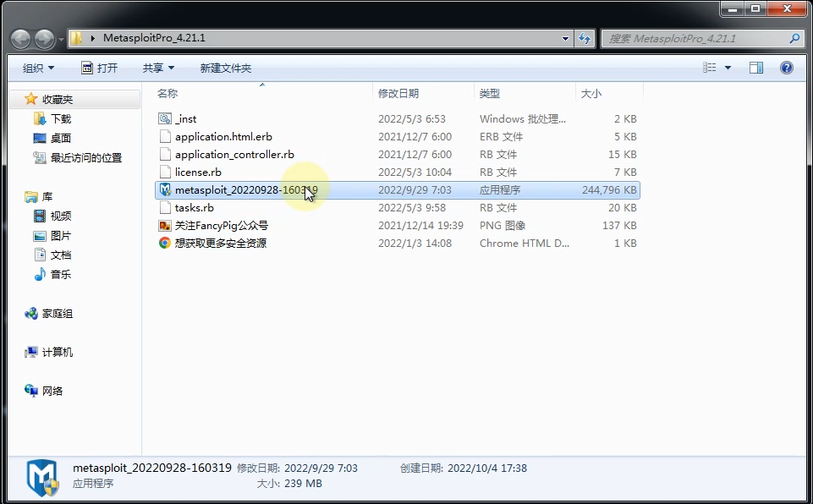Viewport: 813px width, 504px height.
Task: Open the address bar history dropdown
Action: [565, 38]
